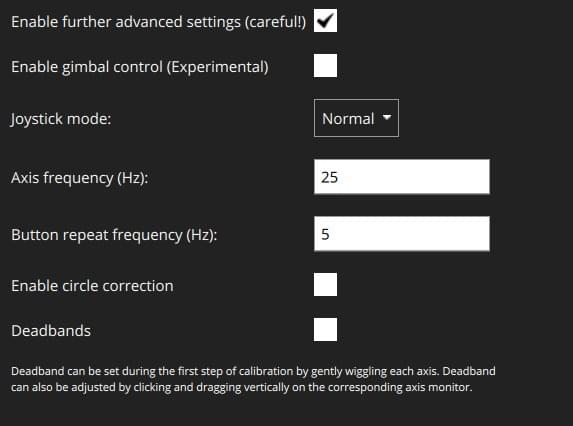Screen dimensions: 573x426
Task: Click the "Deadbands" label text
Action: click(51, 331)
